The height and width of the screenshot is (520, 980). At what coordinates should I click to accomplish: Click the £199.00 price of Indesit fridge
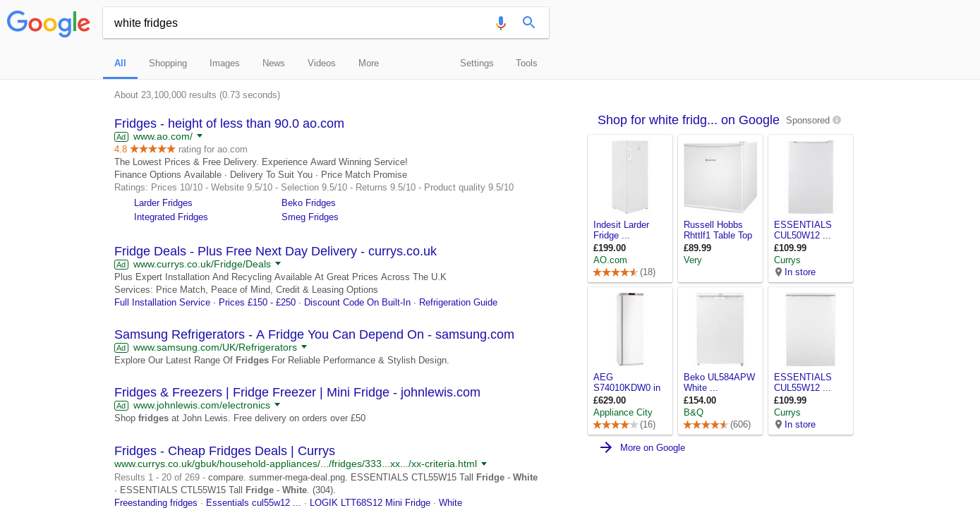coord(610,248)
